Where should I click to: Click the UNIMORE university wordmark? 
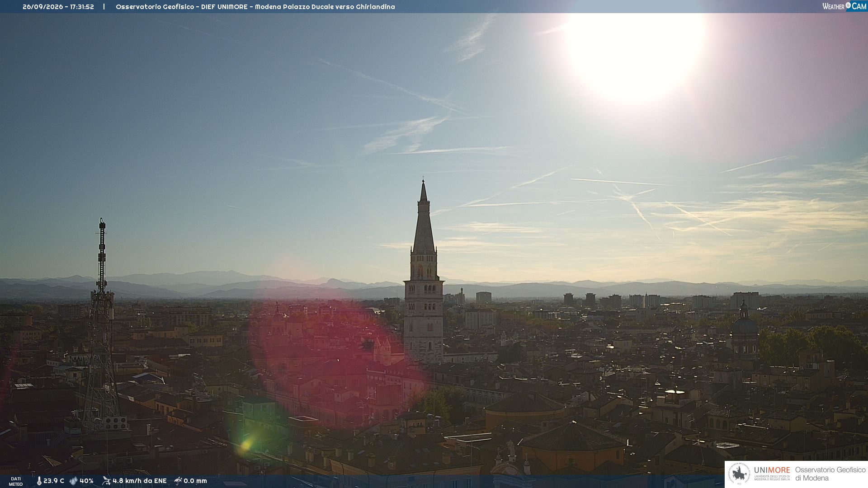pos(772,470)
